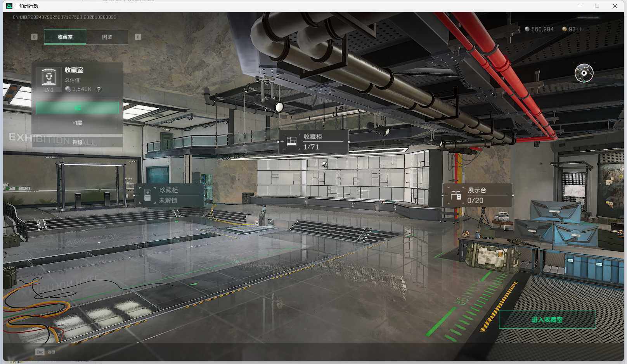Image resolution: width=627 pixels, height=364 pixels.
Task: Click the Esc 返回 back button
Action: point(45,352)
